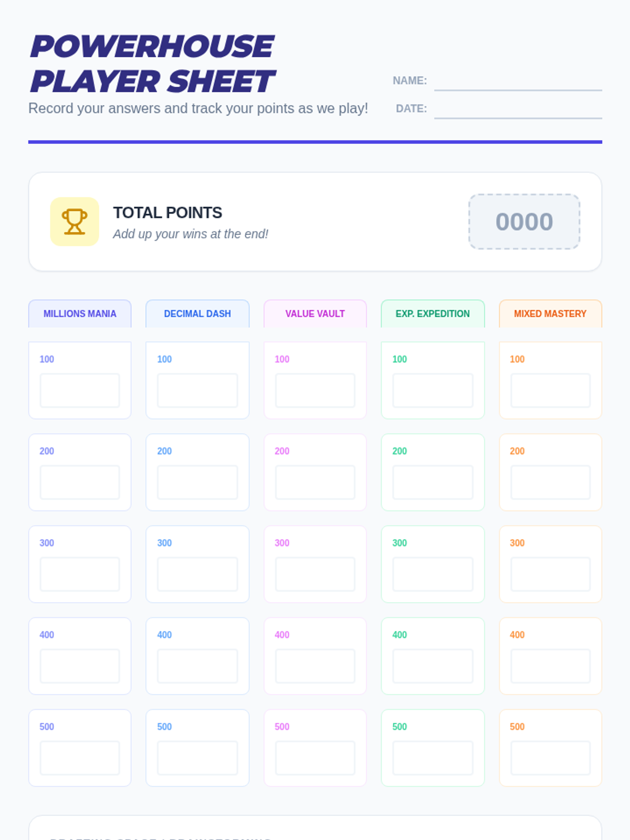The height and width of the screenshot is (840, 630).
Task: Click the gold trophy icon
Action: pos(75,222)
